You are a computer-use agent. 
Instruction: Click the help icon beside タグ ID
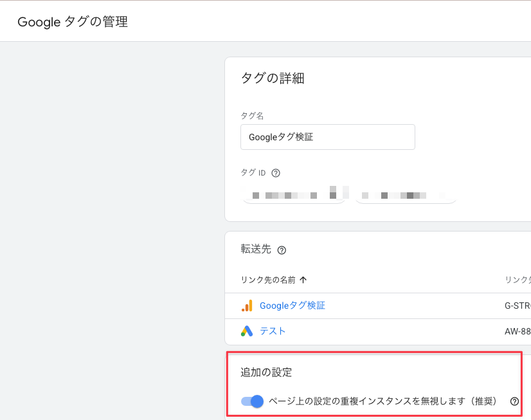276,173
